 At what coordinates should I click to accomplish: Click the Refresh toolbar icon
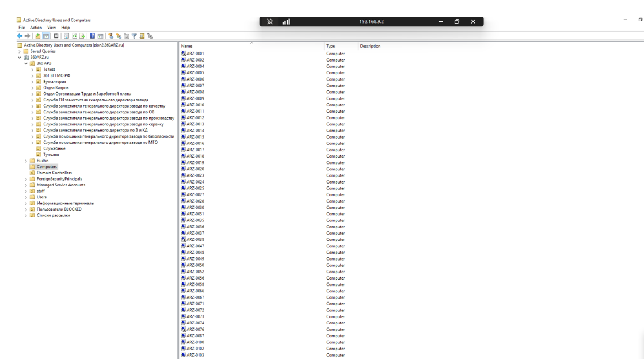tap(74, 36)
